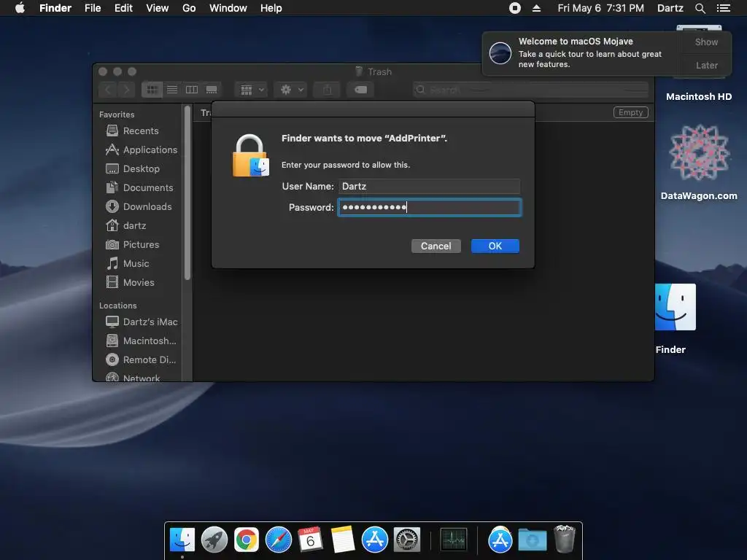Open Safari compass icon in Dock

coord(278,540)
